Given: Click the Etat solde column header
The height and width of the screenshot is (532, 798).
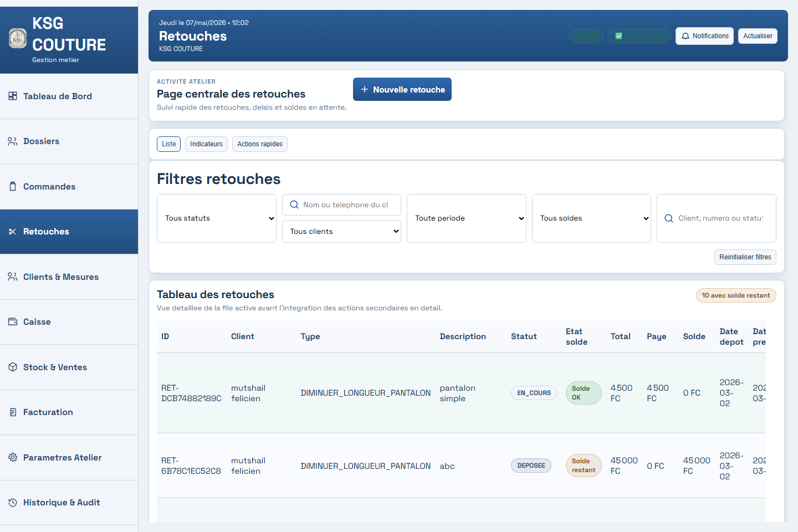Looking at the screenshot, I should point(576,336).
